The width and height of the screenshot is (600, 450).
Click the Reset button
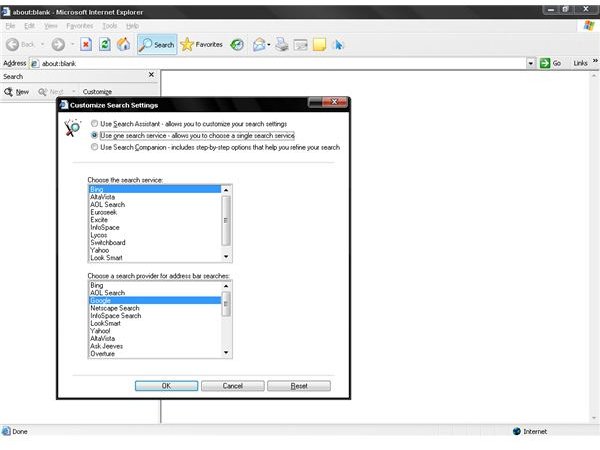point(299,386)
